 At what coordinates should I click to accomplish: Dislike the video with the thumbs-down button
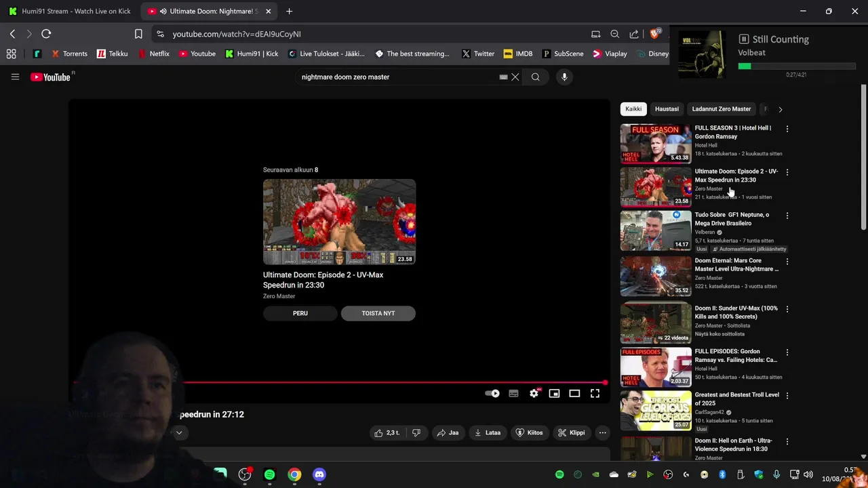(416, 432)
